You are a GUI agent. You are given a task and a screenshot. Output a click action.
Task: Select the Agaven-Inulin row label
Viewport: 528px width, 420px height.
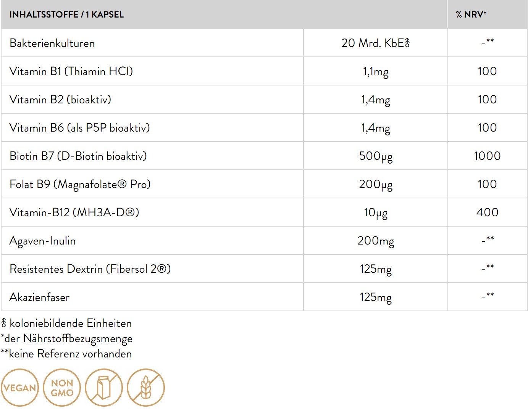43,241
